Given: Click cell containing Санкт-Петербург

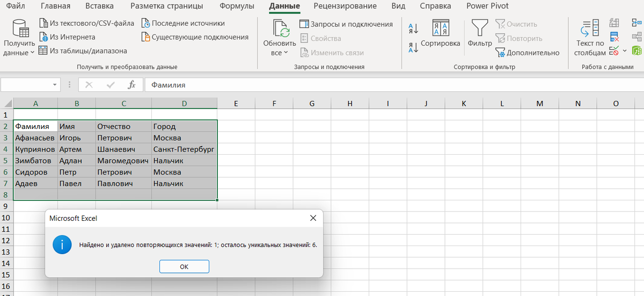Looking at the screenshot, I should pos(185,149).
